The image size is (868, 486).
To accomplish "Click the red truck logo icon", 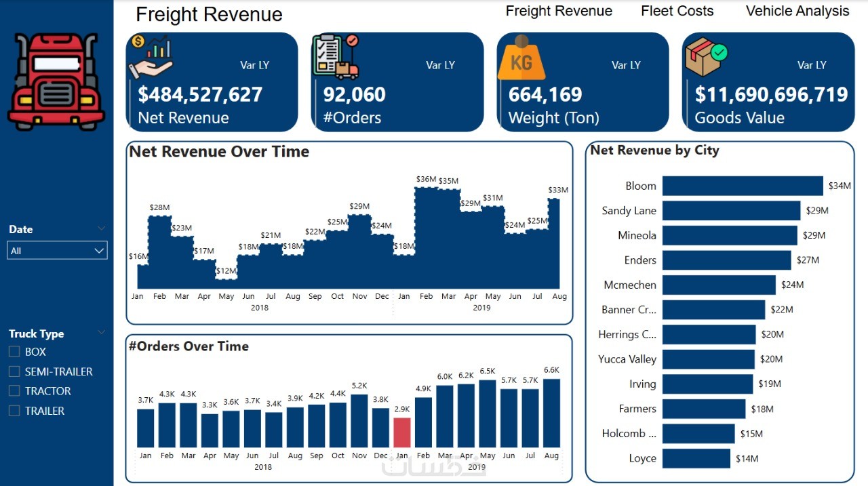I will 57,82.
